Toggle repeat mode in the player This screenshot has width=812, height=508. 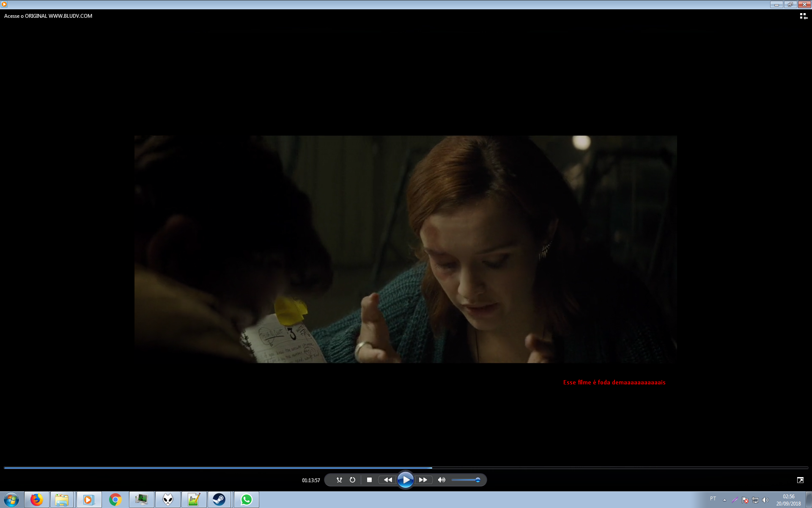[352, 480]
